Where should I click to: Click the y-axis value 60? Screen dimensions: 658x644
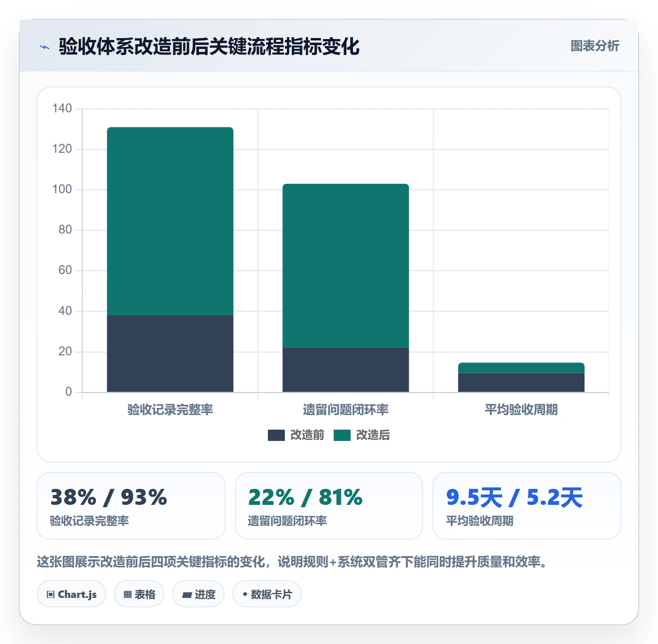(x=65, y=270)
